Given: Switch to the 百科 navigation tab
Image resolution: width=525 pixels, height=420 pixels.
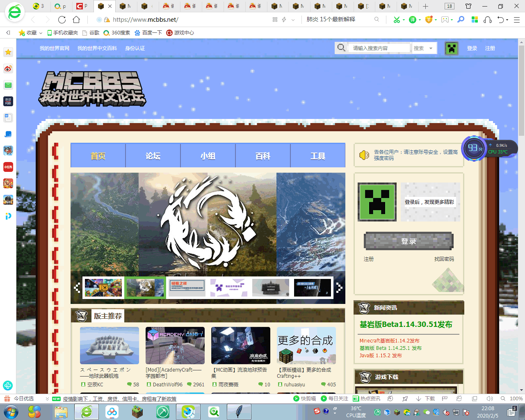Looking at the screenshot, I should click(x=263, y=155).
